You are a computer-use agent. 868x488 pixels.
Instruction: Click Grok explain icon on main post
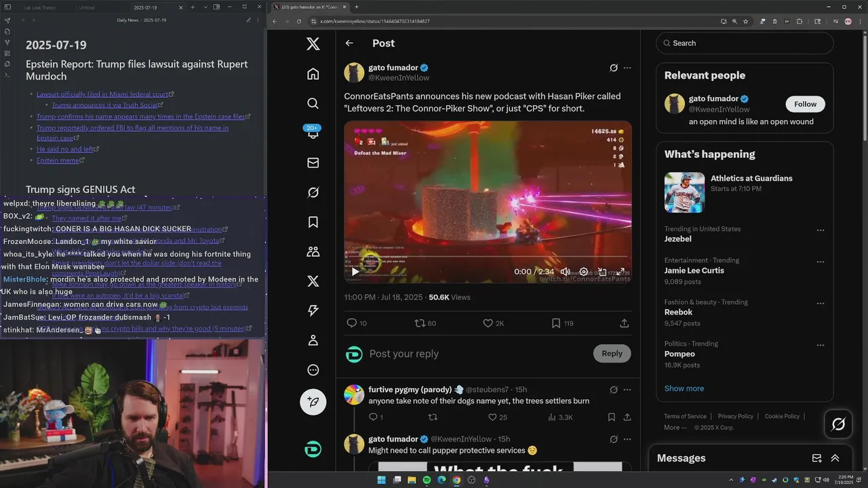point(614,68)
